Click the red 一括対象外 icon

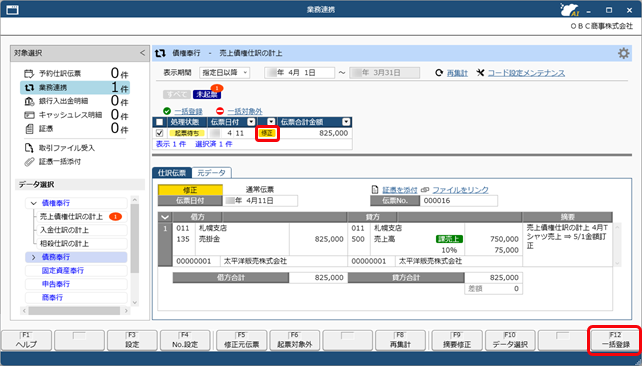pyautogui.click(x=220, y=111)
